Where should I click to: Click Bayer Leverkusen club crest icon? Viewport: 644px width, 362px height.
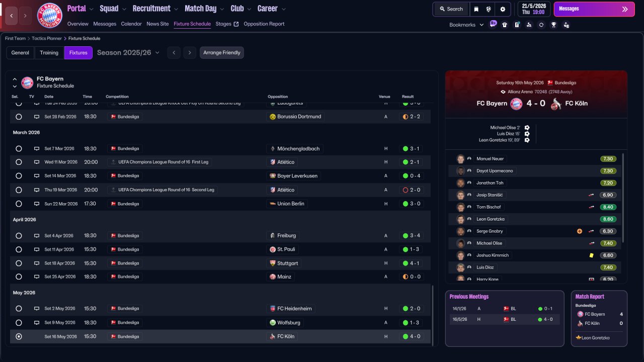tap(273, 176)
